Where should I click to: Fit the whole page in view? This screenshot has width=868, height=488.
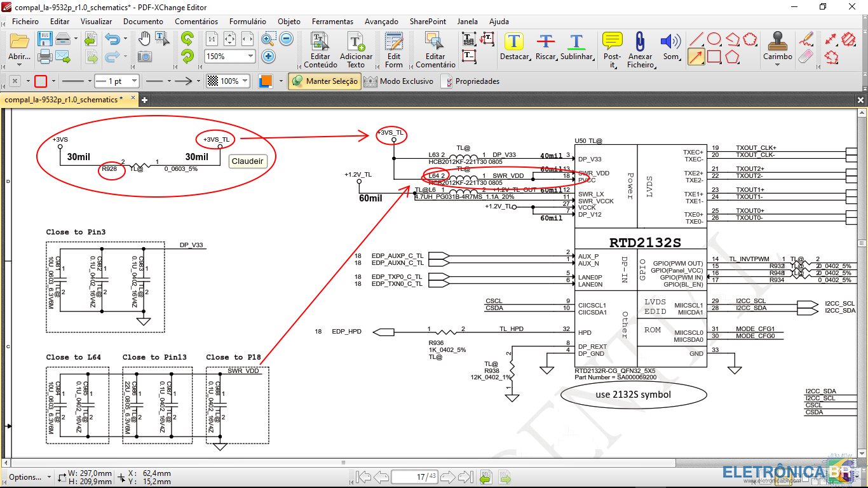point(230,39)
